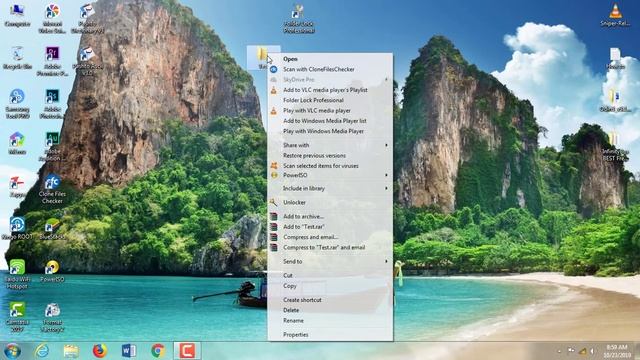Click the network tray icon
This screenshot has width=640, height=360.
pos(582,351)
